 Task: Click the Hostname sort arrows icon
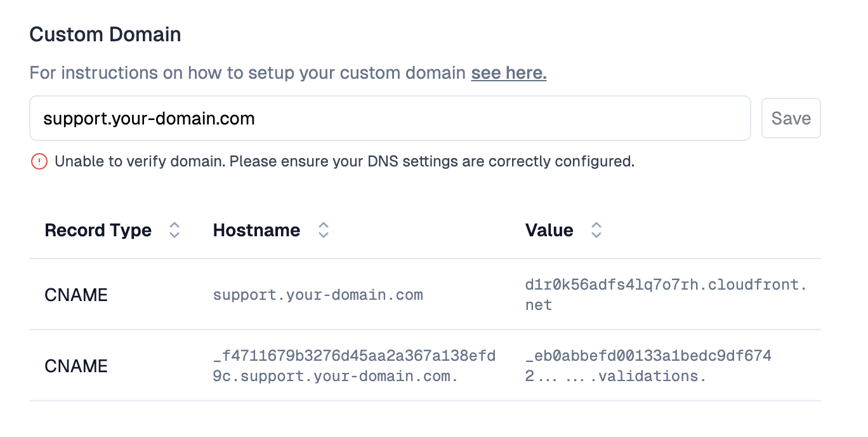click(x=324, y=230)
